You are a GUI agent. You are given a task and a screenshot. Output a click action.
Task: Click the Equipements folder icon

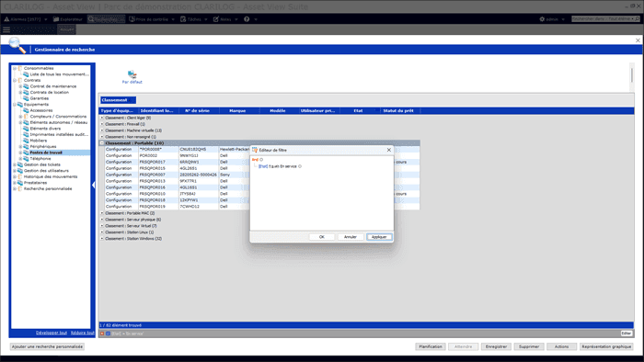tap(19, 104)
